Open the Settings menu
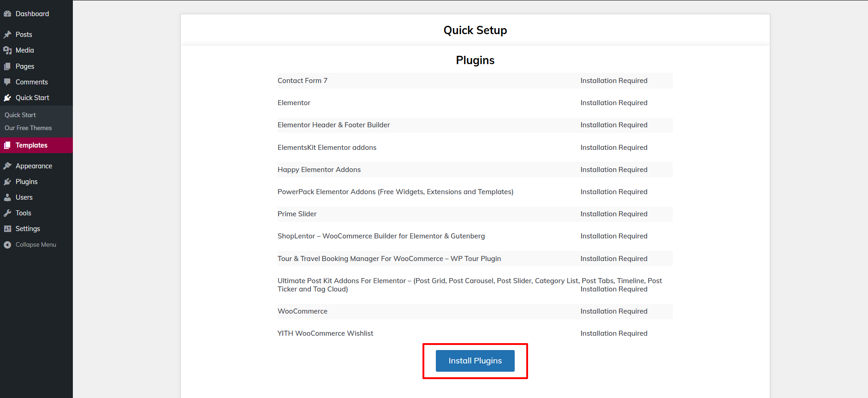 pyautogui.click(x=36, y=229)
